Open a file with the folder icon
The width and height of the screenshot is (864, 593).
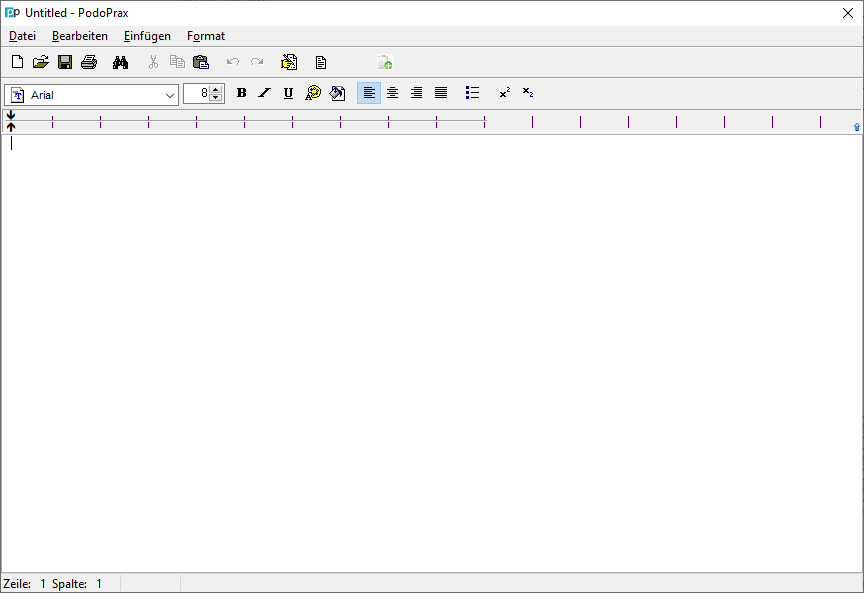(x=41, y=62)
